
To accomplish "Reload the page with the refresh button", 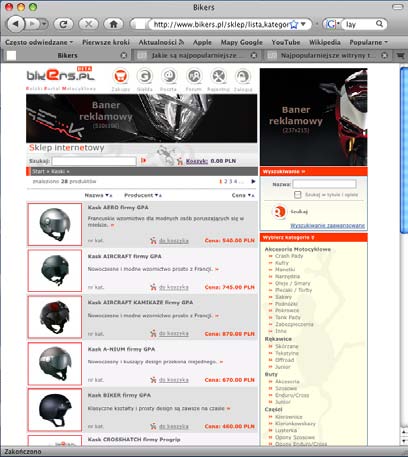I will point(63,24).
